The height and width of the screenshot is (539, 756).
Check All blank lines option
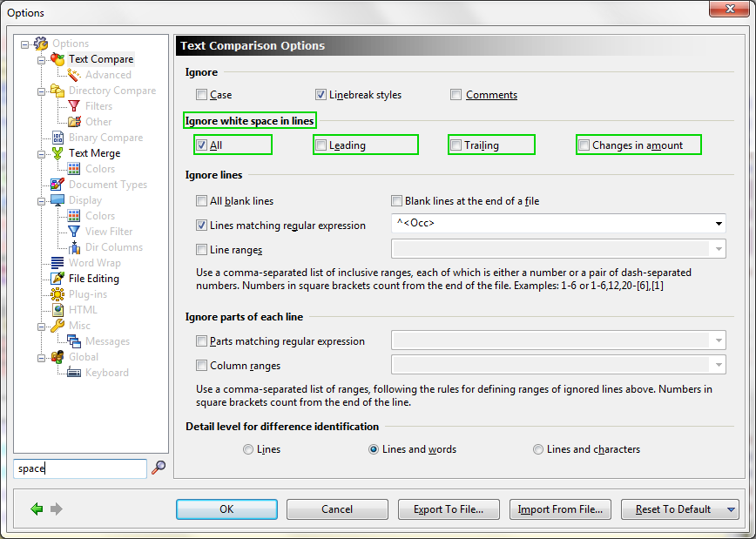coord(201,200)
